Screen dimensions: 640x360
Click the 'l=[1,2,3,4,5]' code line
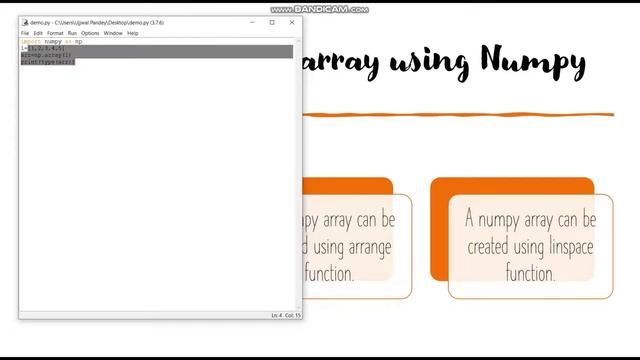tap(43, 48)
